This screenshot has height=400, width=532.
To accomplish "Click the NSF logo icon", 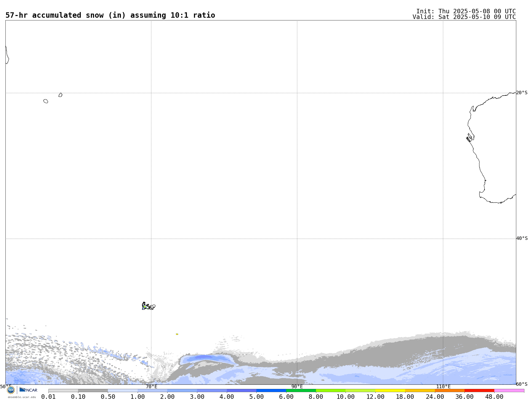I will (11, 390).
